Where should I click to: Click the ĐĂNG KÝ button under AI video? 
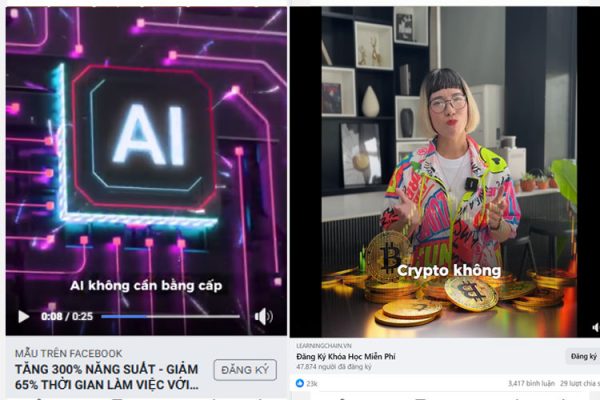point(245,370)
